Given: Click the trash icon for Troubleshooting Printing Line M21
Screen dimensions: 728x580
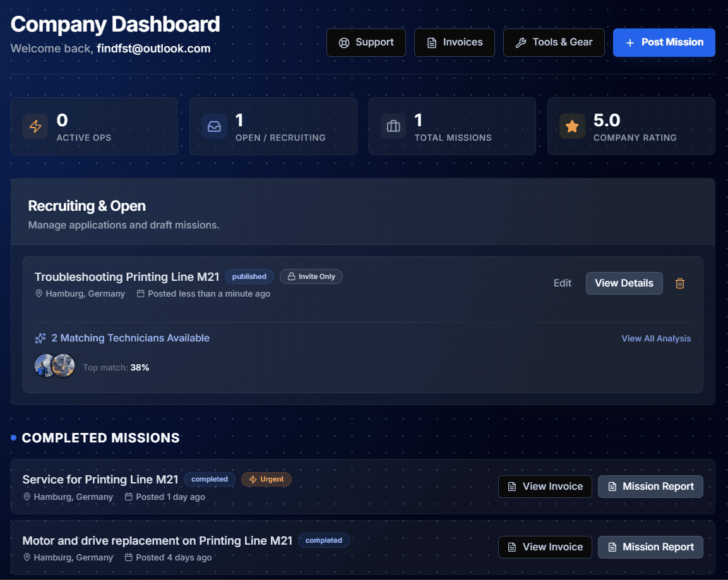Looking at the screenshot, I should pos(680,283).
